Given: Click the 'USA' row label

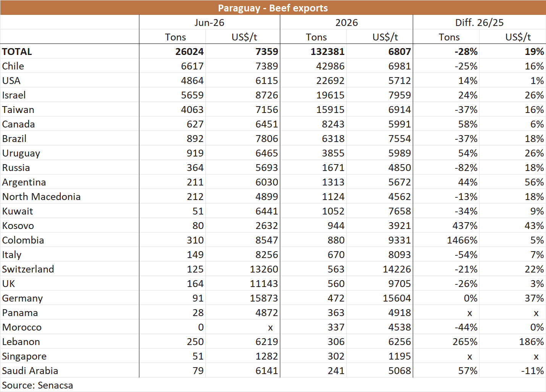Looking at the screenshot, I should click(11, 81).
